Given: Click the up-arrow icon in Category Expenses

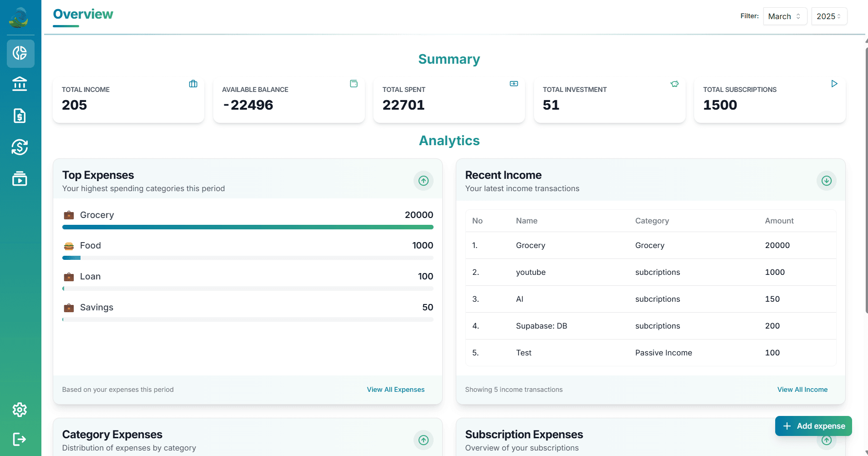Looking at the screenshot, I should coord(423,440).
